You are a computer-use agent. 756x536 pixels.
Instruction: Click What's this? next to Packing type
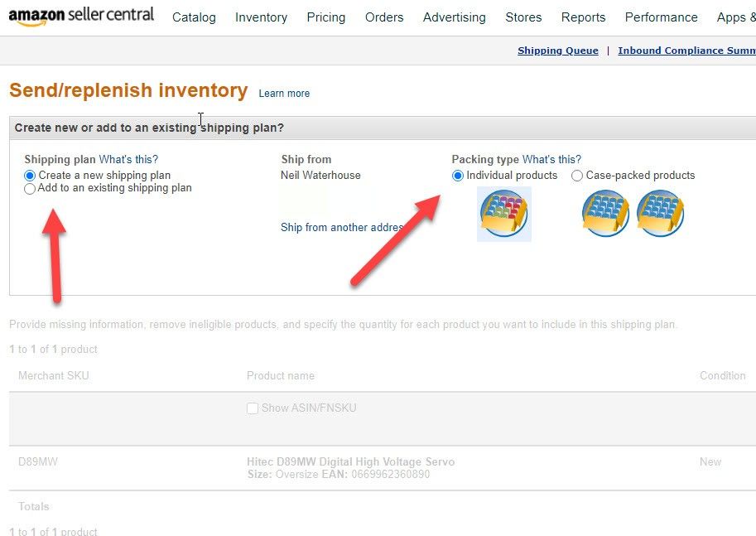(551, 160)
